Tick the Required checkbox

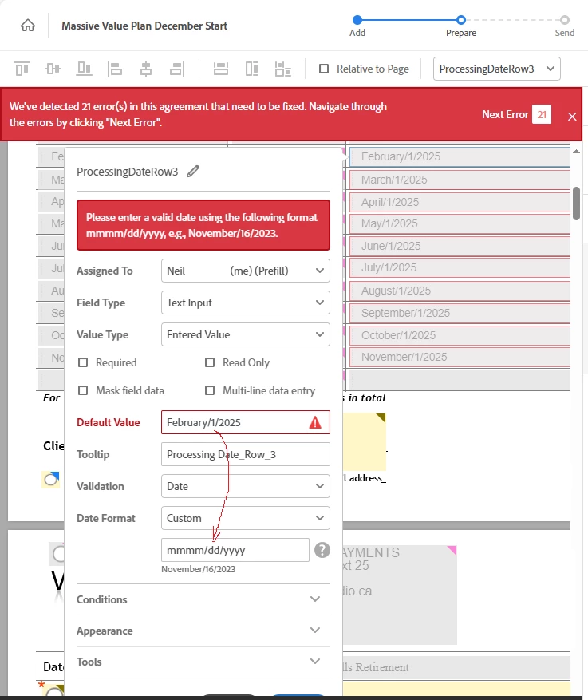click(83, 362)
